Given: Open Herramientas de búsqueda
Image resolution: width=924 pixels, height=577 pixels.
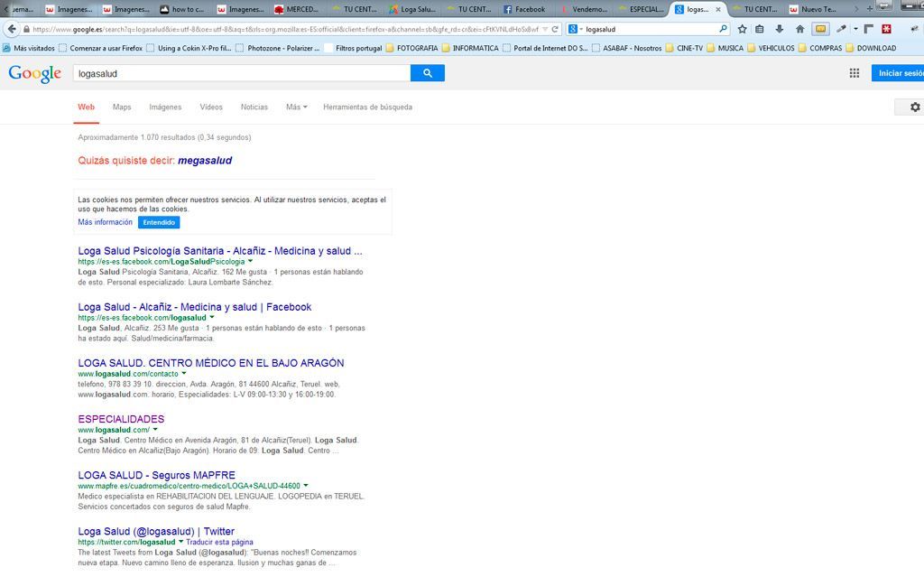Looking at the screenshot, I should click(368, 107).
